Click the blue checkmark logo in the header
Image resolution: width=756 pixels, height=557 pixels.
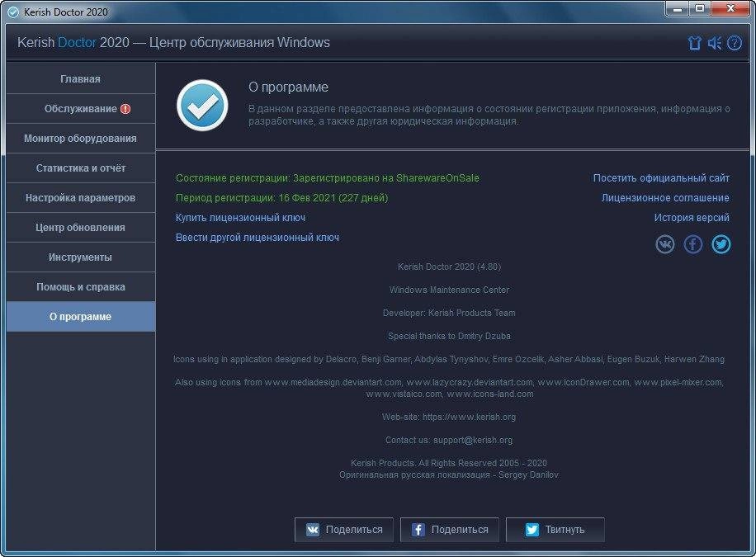point(202,105)
